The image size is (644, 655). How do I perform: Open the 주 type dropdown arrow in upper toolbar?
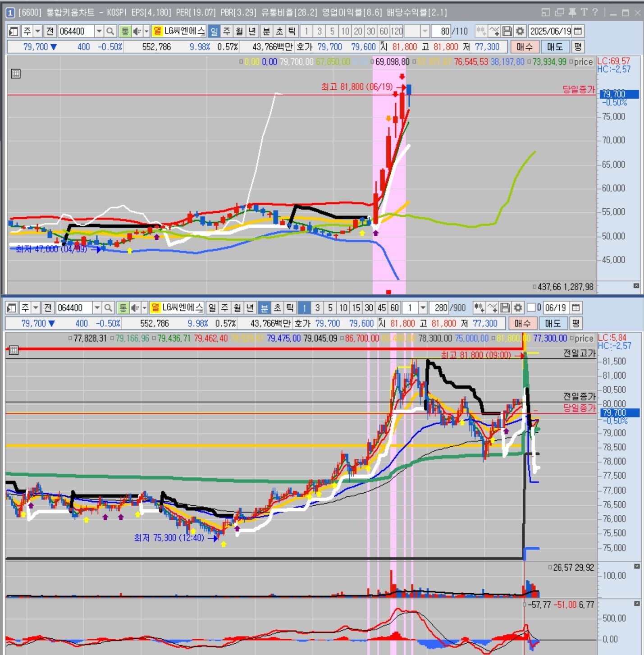pos(38,31)
